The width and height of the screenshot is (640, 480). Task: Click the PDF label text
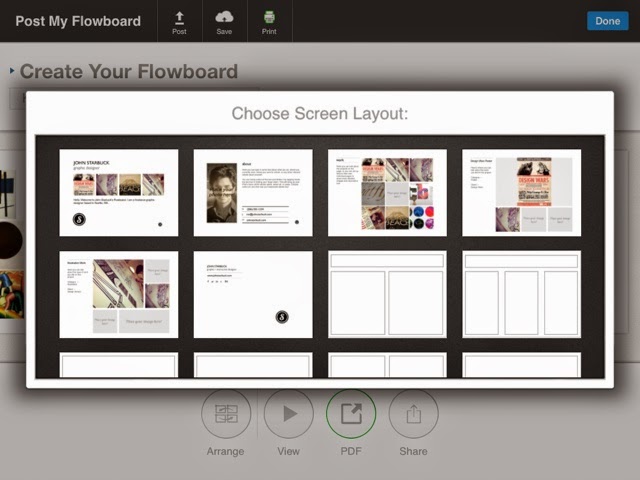tap(351, 451)
